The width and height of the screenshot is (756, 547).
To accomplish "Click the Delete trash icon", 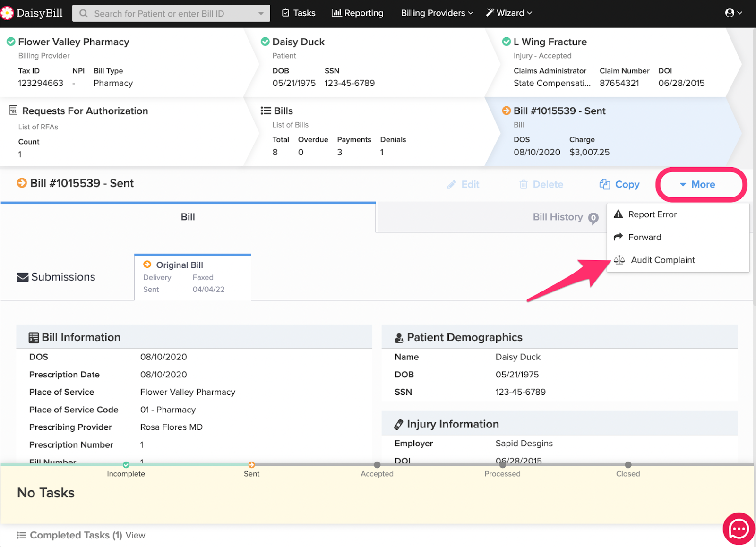I will 524,184.
